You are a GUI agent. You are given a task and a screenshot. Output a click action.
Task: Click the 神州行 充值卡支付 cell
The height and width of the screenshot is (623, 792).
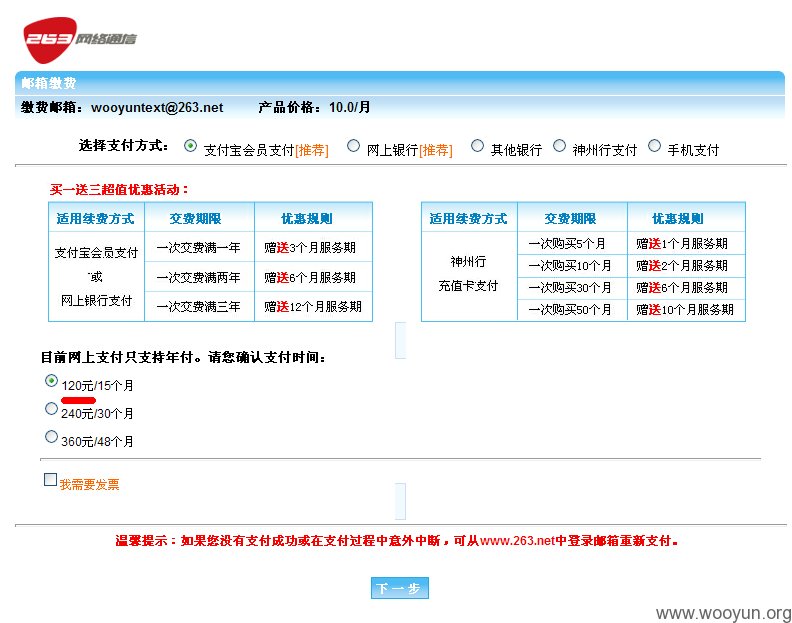pos(469,276)
